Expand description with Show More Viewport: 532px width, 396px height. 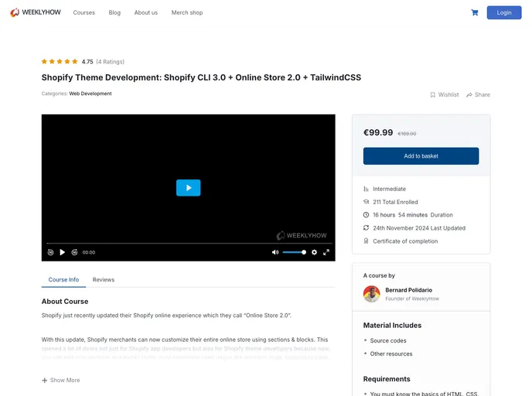tap(61, 380)
